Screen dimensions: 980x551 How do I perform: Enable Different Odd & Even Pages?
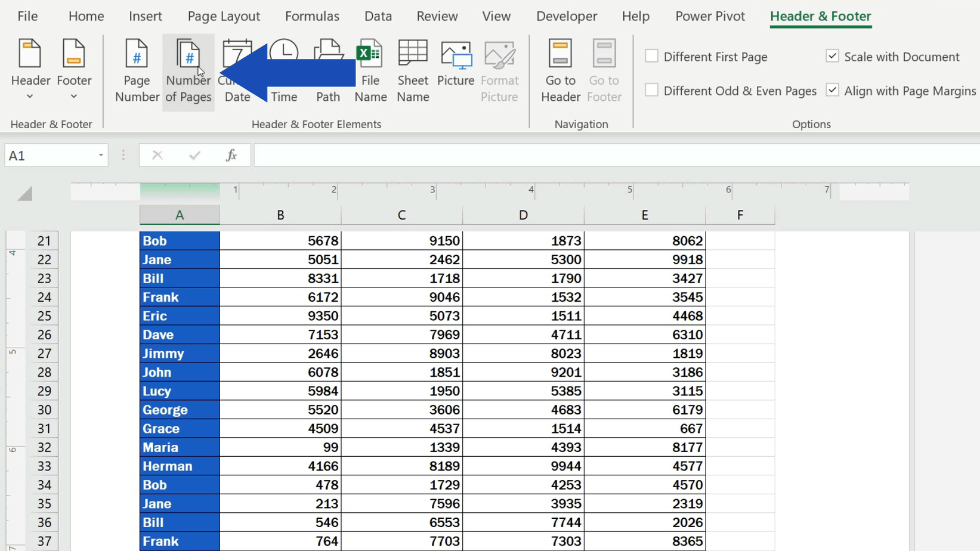click(x=652, y=89)
